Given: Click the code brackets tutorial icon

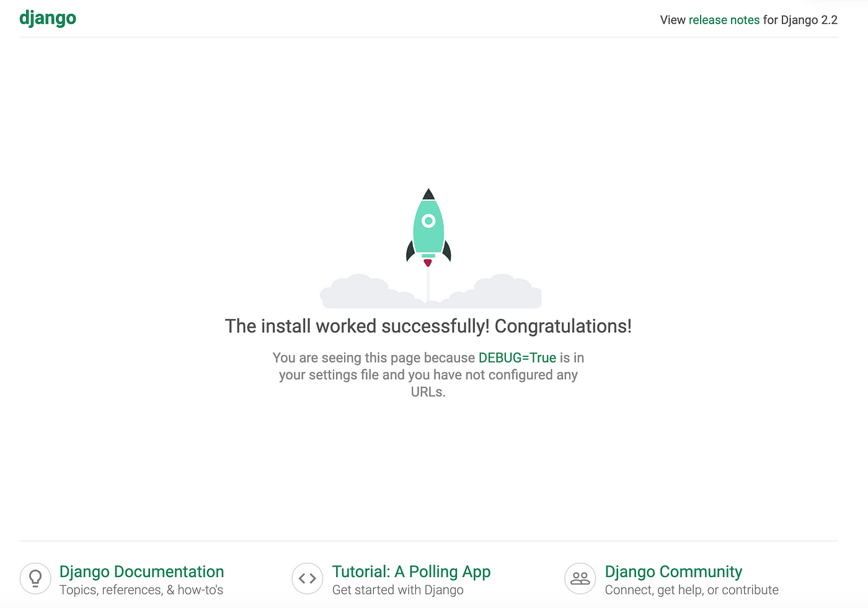Looking at the screenshot, I should 308,578.
